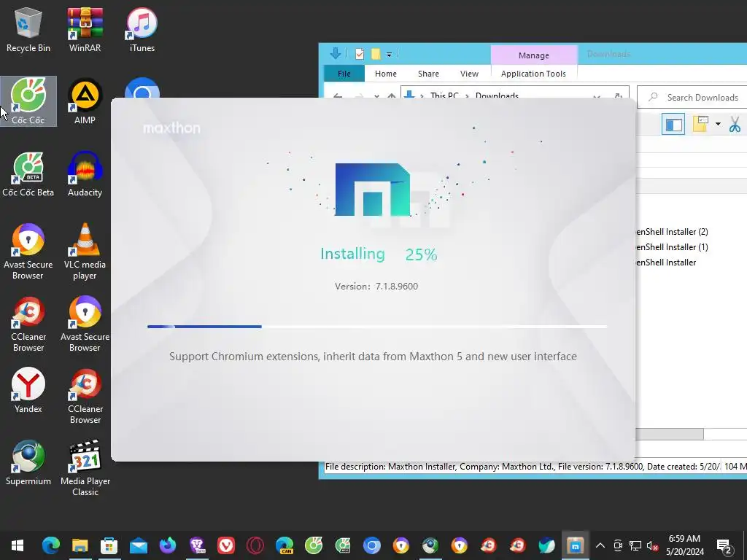Open the Customize Quick Access Toolbar dropdown

click(390, 54)
